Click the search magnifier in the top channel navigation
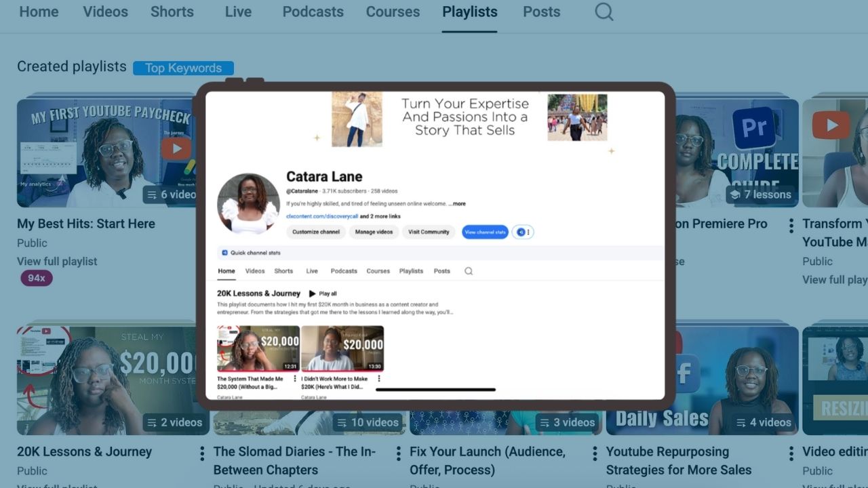 click(x=604, y=12)
